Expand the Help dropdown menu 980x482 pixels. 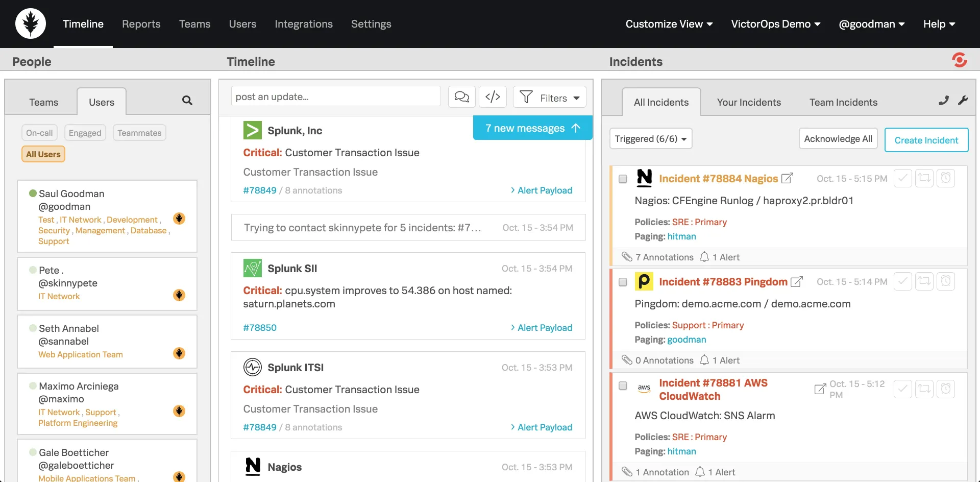click(939, 24)
